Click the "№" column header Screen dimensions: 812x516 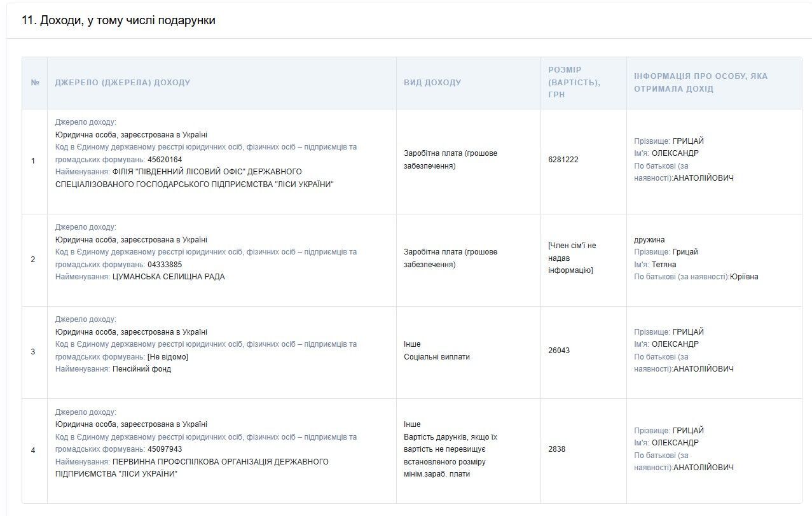35,83
